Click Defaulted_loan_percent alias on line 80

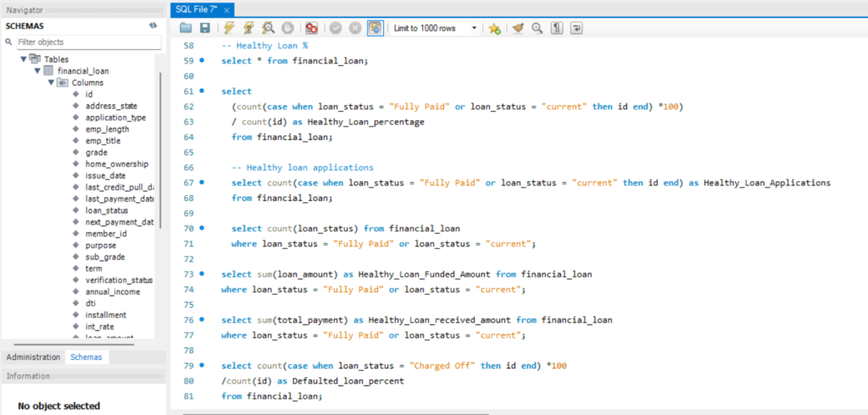[x=348, y=380]
